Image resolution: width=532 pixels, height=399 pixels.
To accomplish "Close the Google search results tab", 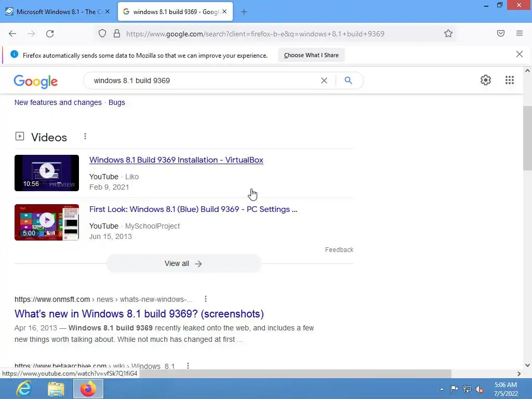I will (224, 11).
